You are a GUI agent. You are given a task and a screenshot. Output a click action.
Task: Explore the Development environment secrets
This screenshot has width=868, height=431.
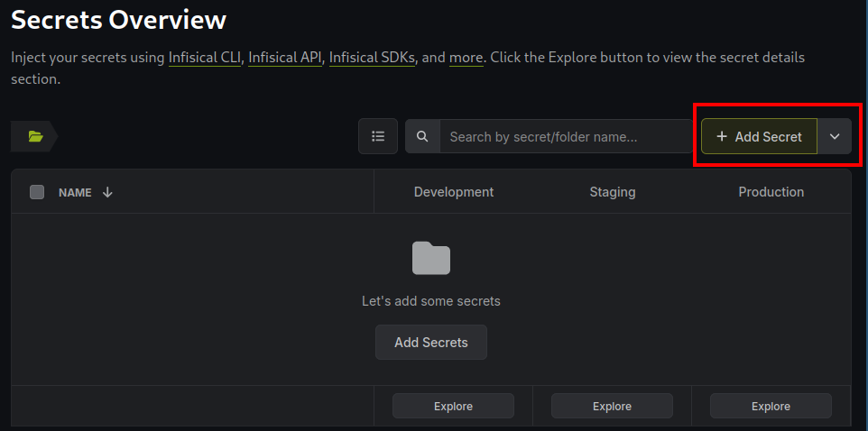453,406
